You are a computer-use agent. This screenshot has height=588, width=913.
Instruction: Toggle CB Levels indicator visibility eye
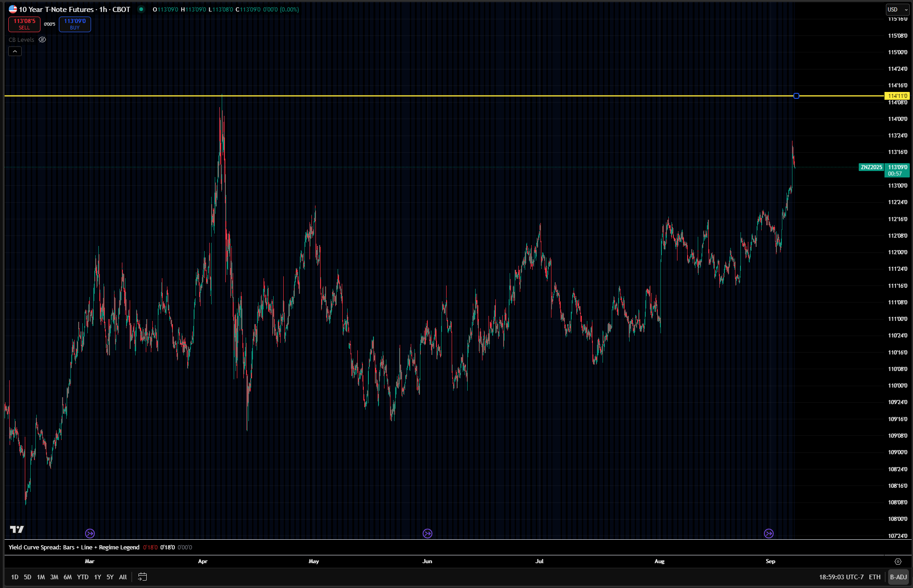tap(42, 40)
